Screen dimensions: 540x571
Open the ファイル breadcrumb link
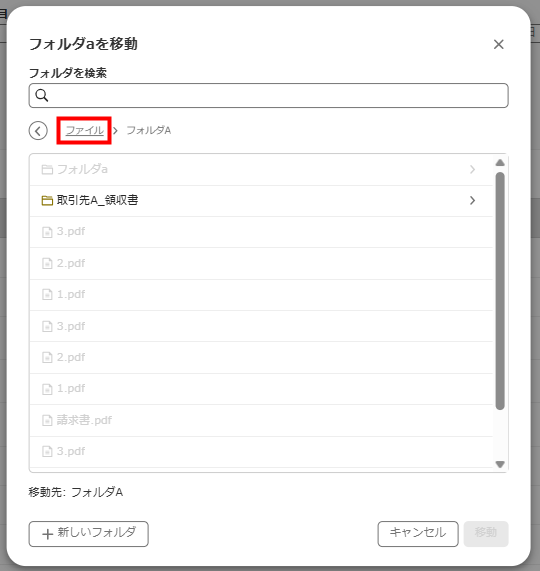point(84,130)
